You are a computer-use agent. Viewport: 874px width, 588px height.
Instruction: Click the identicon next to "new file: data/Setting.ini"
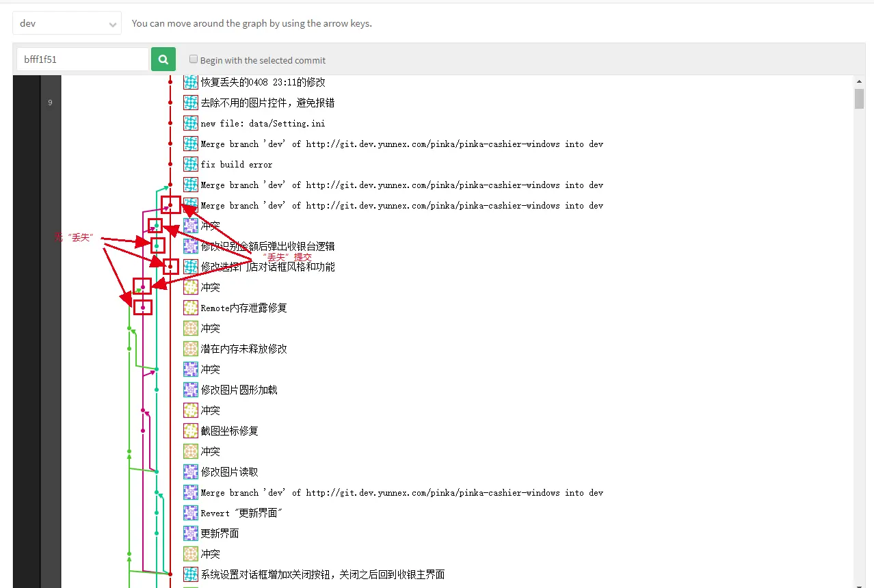[189, 123]
